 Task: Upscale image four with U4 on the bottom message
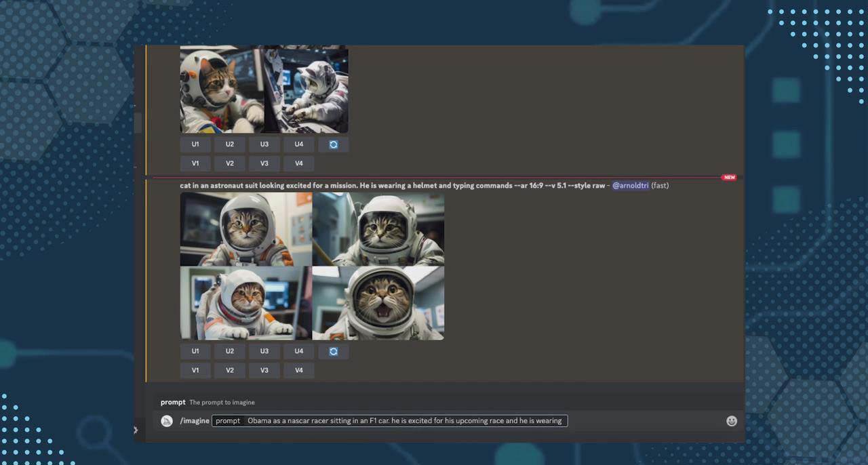[298, 351]
